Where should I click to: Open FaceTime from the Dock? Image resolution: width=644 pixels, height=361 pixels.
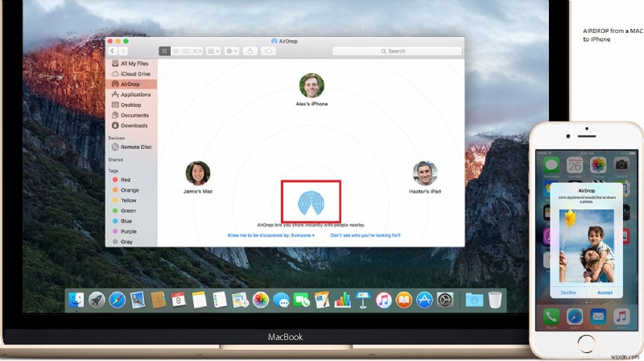[x=302, y=300]
